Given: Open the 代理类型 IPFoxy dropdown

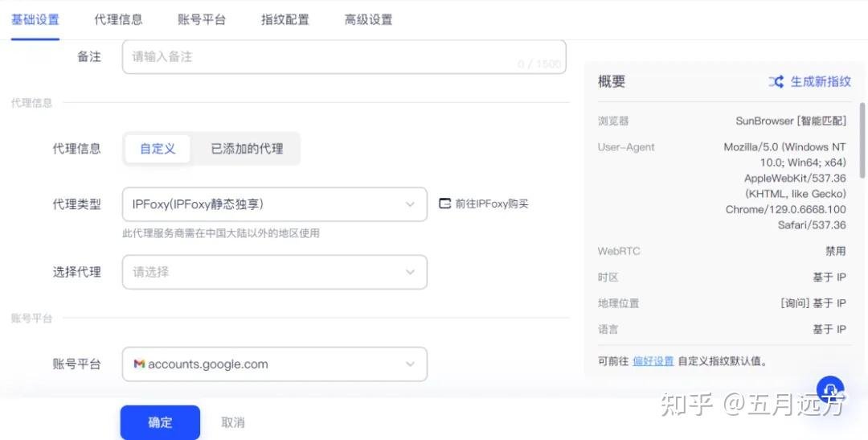Looking at the screenshot, I should [x=275, y=204].
